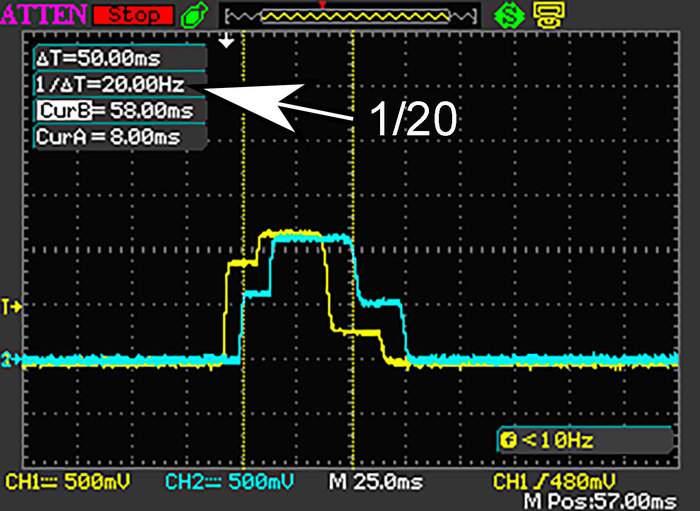Click the red trigger marker on waveform overview

(321, 6)
